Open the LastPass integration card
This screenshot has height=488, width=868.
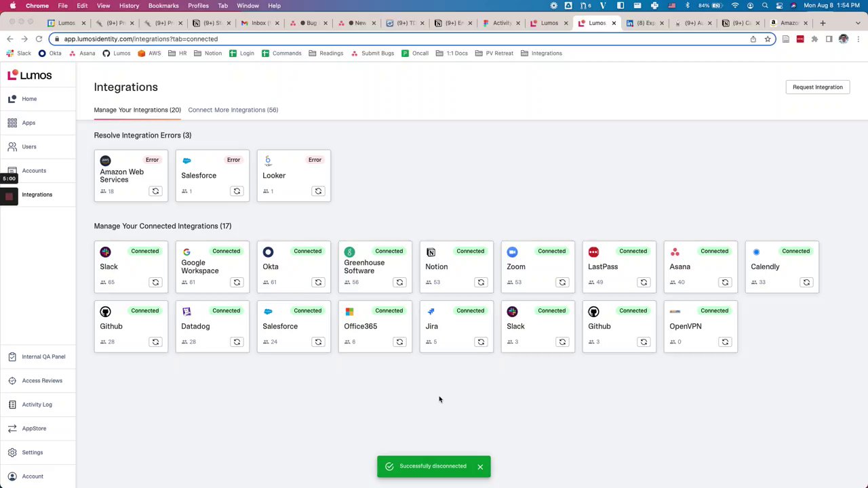point(619,266)
